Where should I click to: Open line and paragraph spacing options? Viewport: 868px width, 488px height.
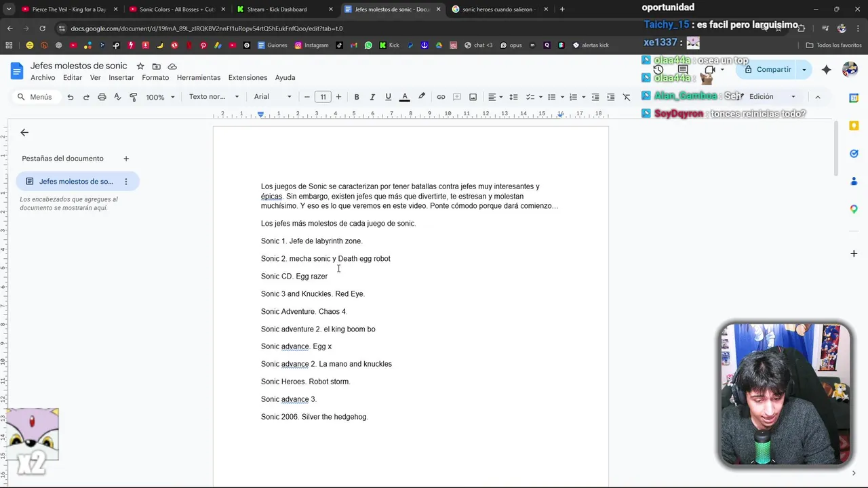pyautogui.click(x=513, y=97)
